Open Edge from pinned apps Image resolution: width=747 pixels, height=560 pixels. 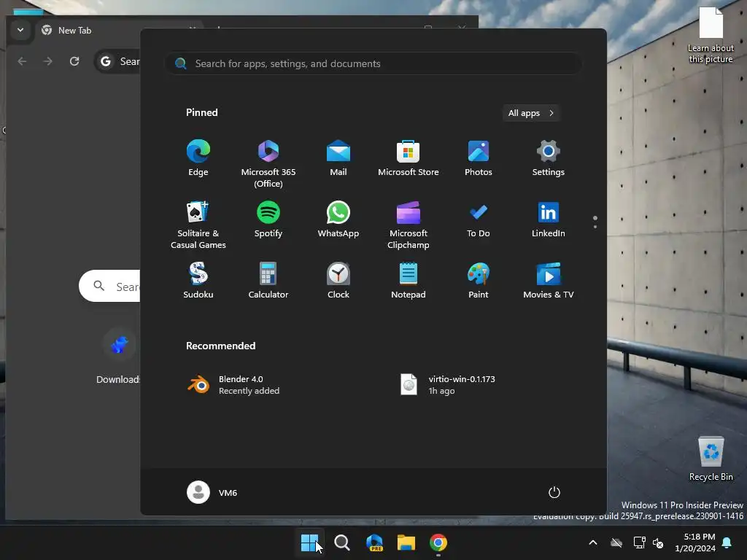pos(198,158)
